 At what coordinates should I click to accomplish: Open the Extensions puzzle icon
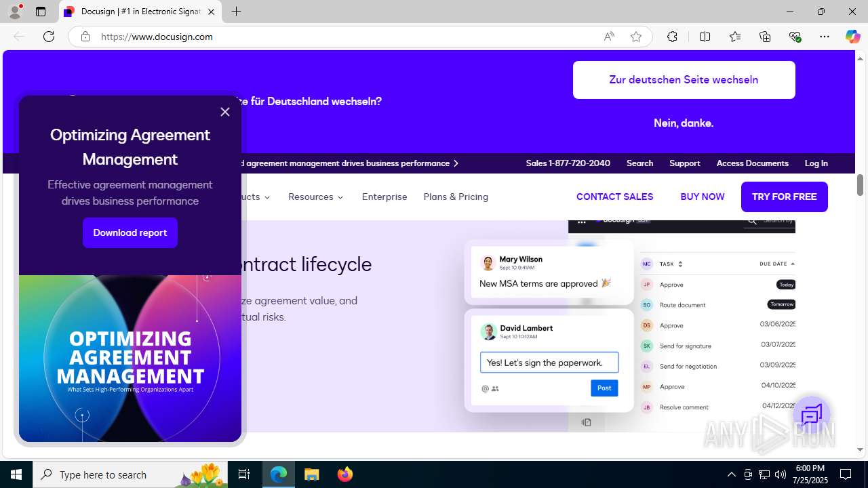pyautogui.click(x=672, y=37)
